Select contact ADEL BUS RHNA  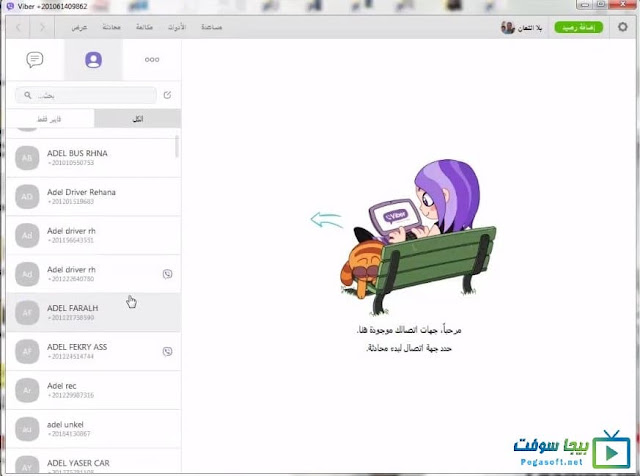pos(93,158)
